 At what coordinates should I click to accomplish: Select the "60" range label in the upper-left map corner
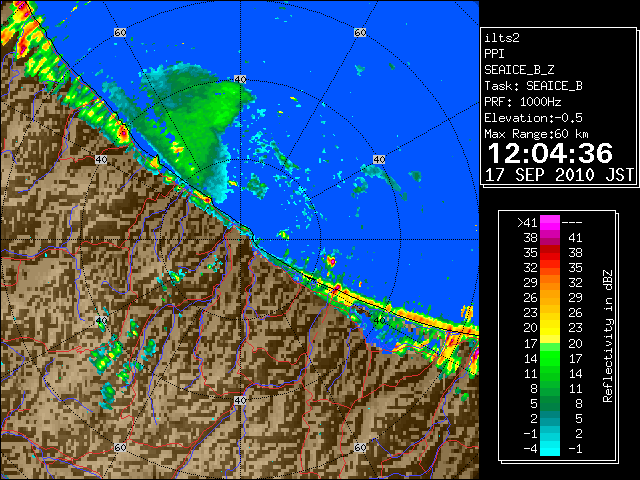point(120,32)
